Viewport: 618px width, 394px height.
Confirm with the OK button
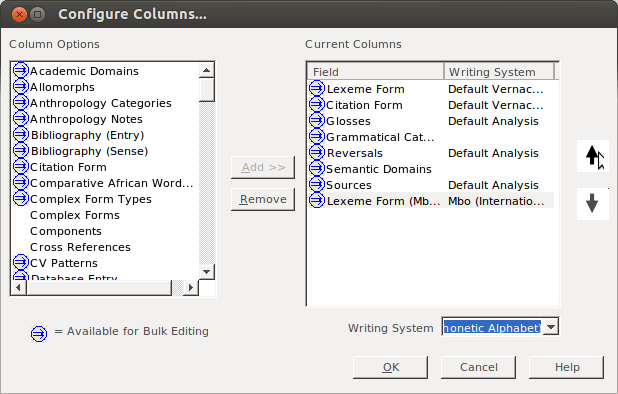[x=390, y=367]
